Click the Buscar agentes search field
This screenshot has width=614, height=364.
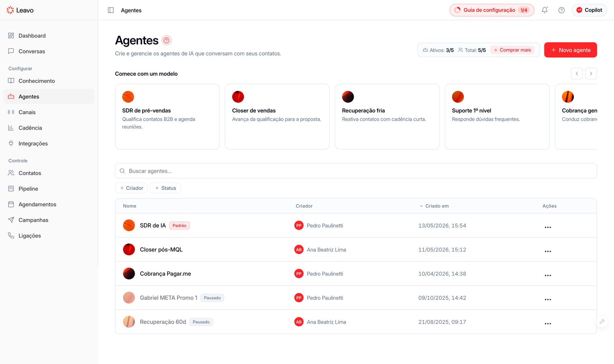[356, 171]
